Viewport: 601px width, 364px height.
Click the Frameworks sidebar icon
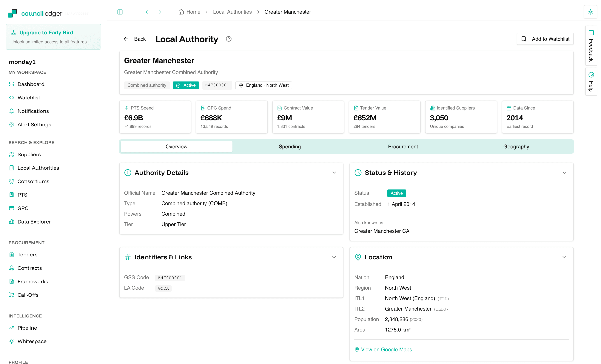coord(11,281)
